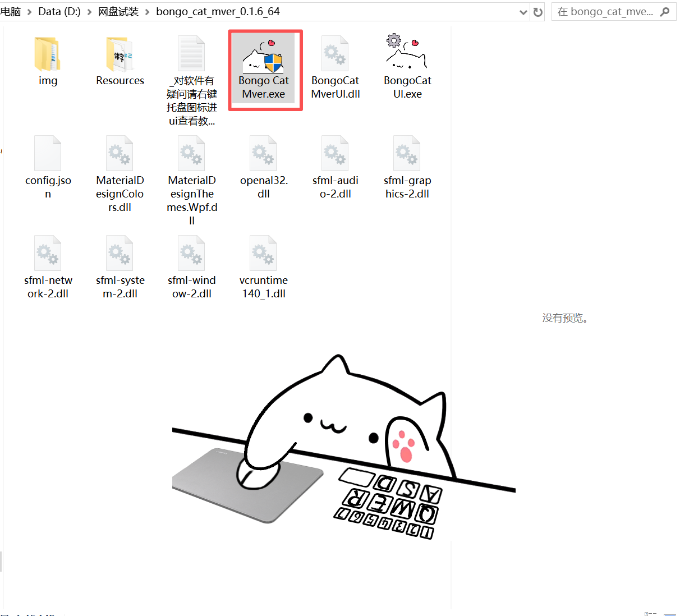Click the sfml-system-2.dll name label
Viewport: 680px width, 616px height.
(120, 287)
